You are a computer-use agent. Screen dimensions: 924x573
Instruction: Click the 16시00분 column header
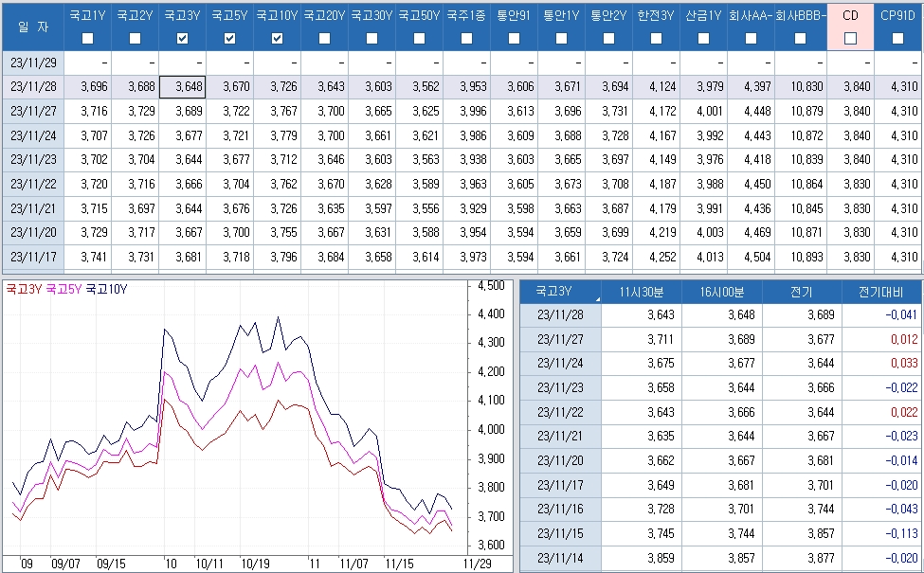pyautogui.click(x=721, y=292)
